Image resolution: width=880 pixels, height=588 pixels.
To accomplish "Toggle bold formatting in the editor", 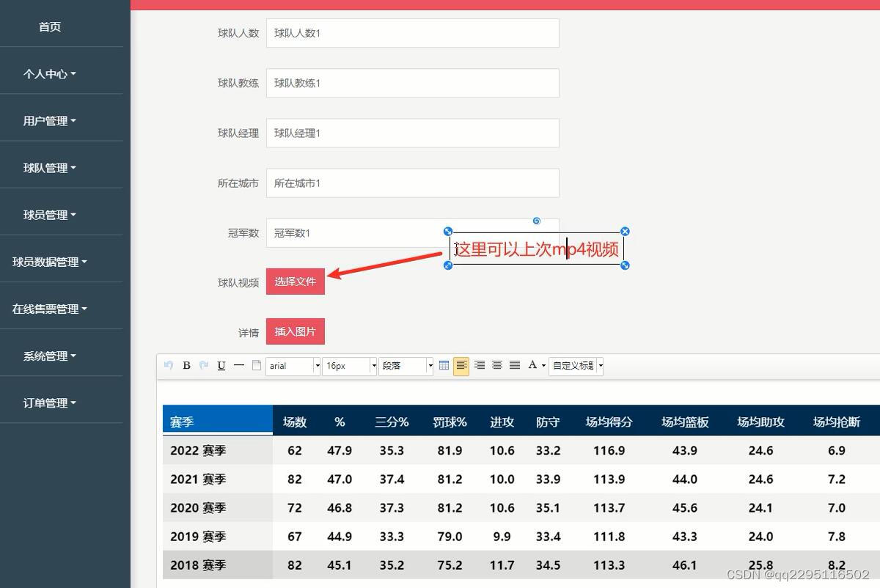I will (186, 366).
